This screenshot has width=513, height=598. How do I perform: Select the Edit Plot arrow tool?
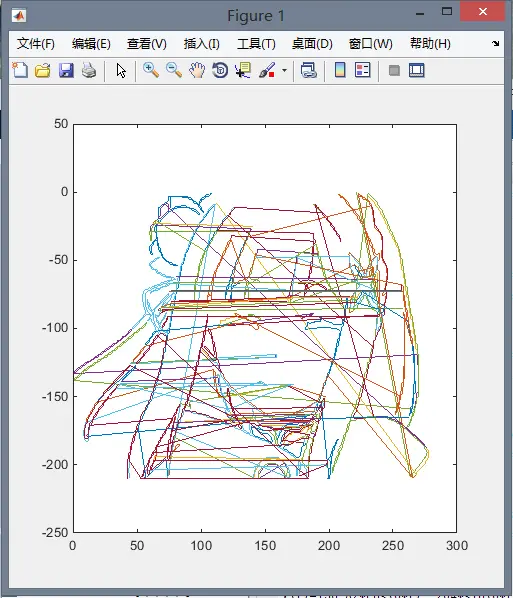[121, 71]
